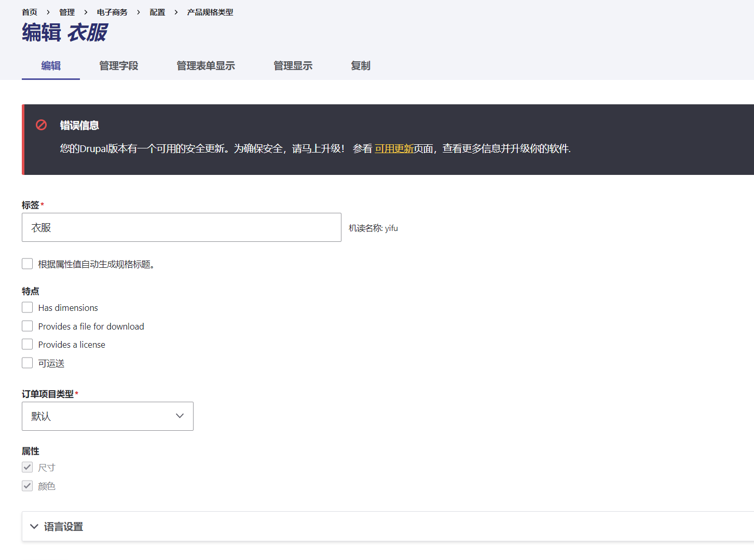Click the Provides a license label

72,345
